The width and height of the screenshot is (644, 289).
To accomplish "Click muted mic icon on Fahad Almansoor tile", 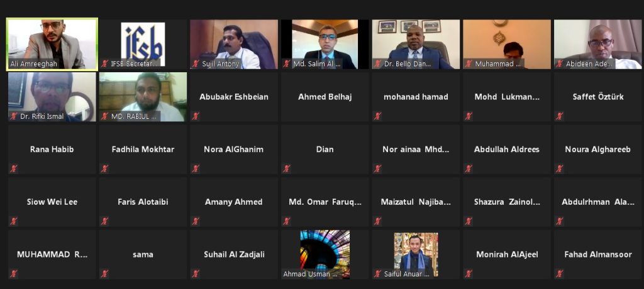I will [559, 274].
